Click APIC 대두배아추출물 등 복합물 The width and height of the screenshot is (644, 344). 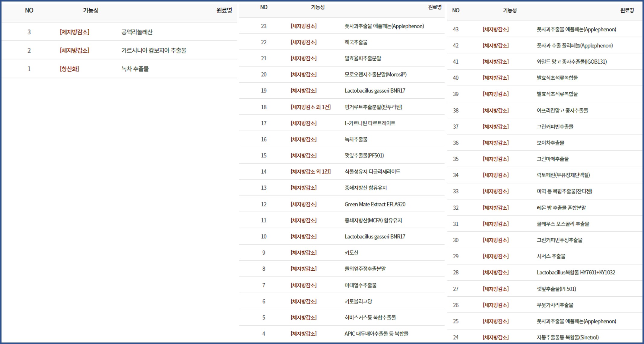point(376,334)
